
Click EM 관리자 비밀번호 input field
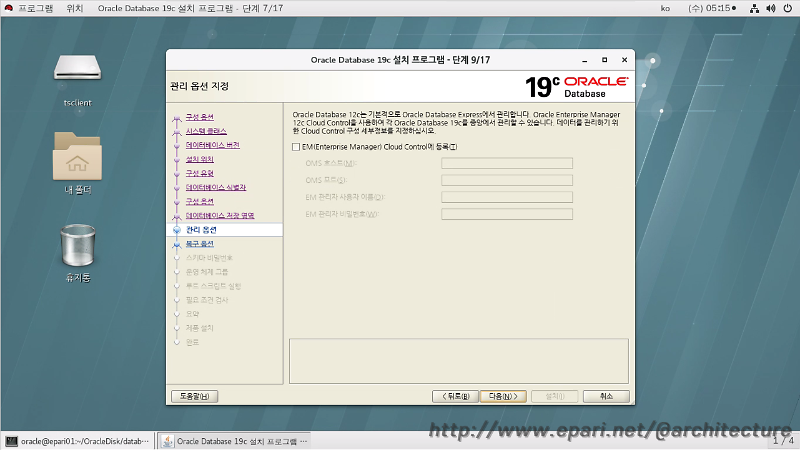point(507,214)
